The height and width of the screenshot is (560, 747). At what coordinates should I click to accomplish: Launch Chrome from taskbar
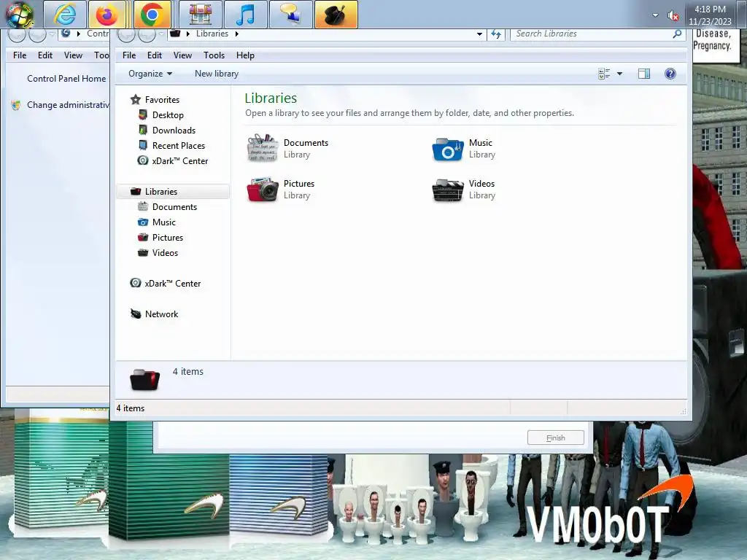point(152,15)
